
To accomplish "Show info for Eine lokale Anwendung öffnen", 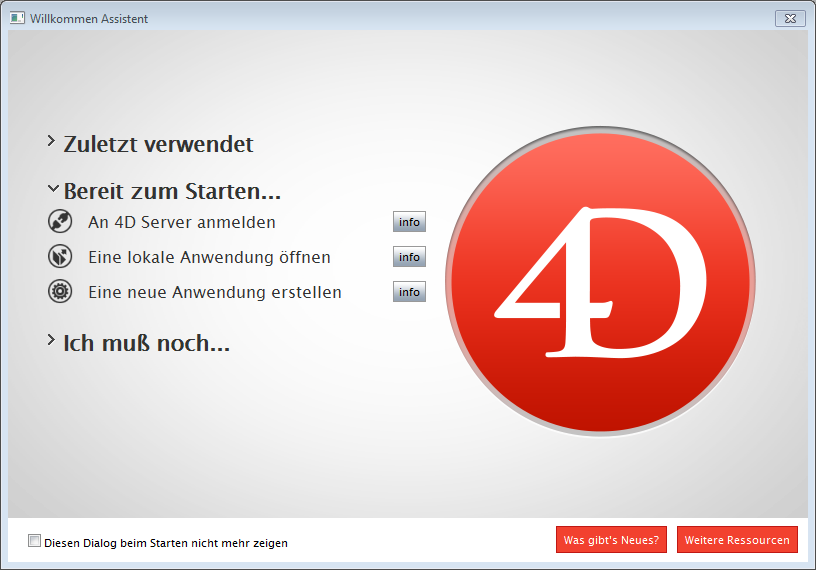I will pyautogui.click(x=409, y=257).
